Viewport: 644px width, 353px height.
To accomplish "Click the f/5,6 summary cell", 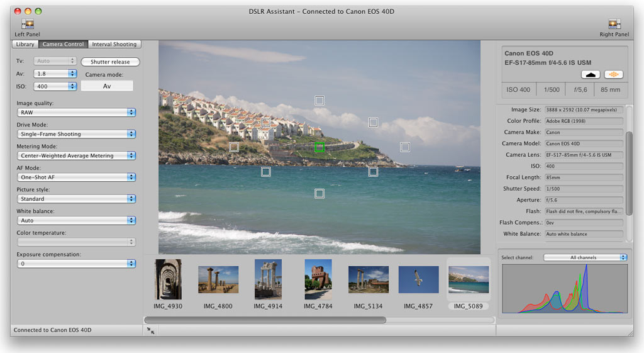I will click(x=580, y=89).
